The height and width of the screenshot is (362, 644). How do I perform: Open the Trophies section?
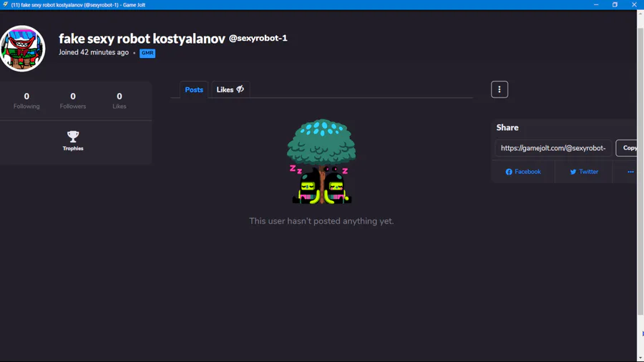click(73, 141)
